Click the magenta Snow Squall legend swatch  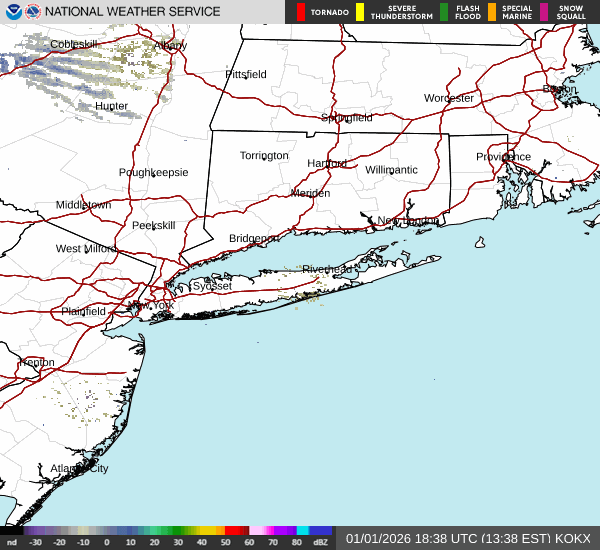click(544, 12)
